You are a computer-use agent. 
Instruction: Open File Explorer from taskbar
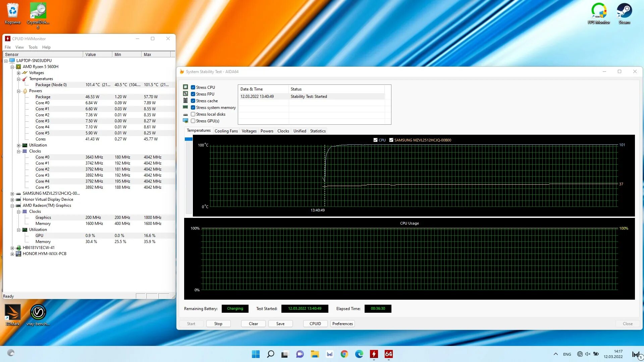[315, 354]
